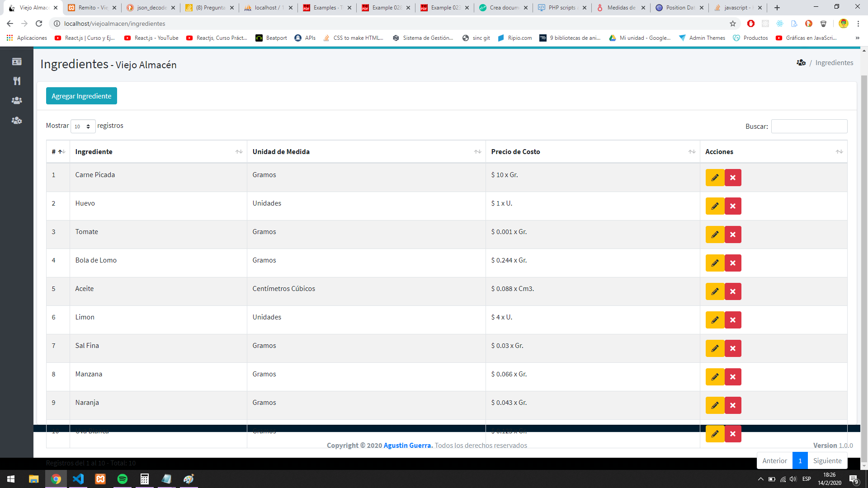Delete Bola de Lomo entry

[733, 263]
